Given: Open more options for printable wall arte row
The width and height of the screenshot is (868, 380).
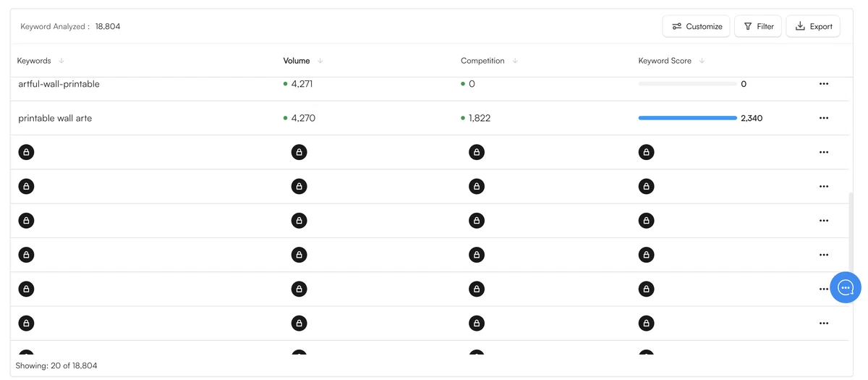Looking at the screenshot, I should (x=824, y=118).
